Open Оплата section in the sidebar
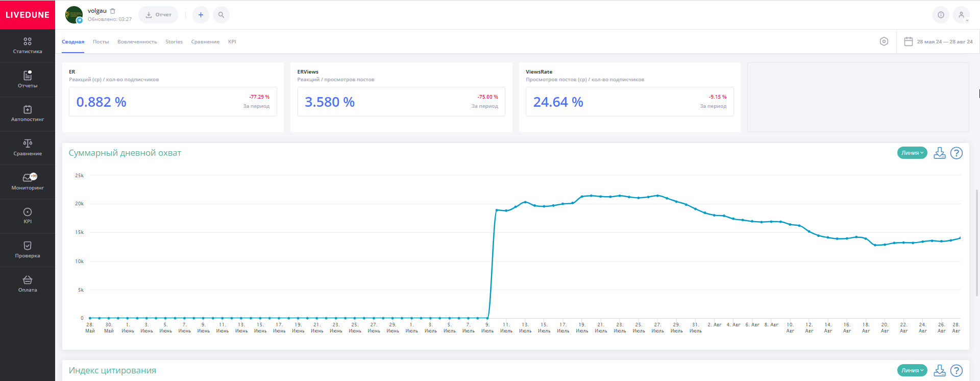The width and height of the screenshot is (980, 381). coord(28,284)
